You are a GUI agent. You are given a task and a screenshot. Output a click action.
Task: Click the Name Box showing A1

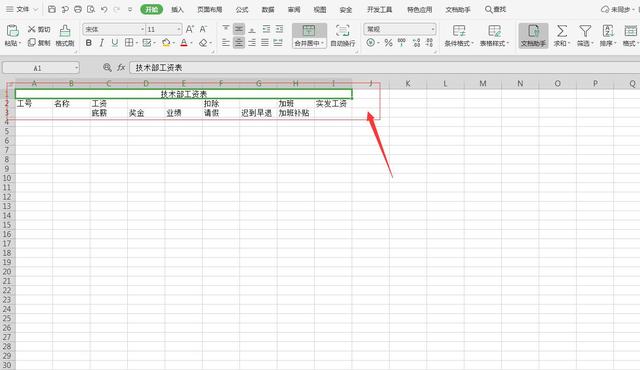pos(41,68)
